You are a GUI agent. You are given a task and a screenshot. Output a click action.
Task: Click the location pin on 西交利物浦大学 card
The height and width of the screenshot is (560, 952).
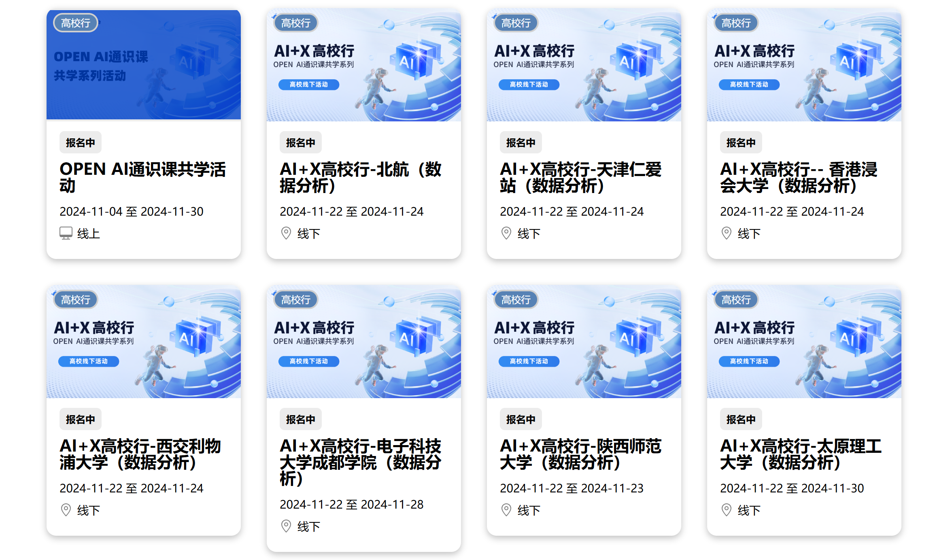click(x=66, y=510)
